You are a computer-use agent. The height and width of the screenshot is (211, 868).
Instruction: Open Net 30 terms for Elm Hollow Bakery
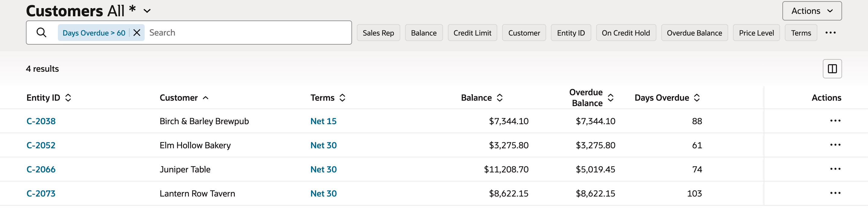click(323, 145)
